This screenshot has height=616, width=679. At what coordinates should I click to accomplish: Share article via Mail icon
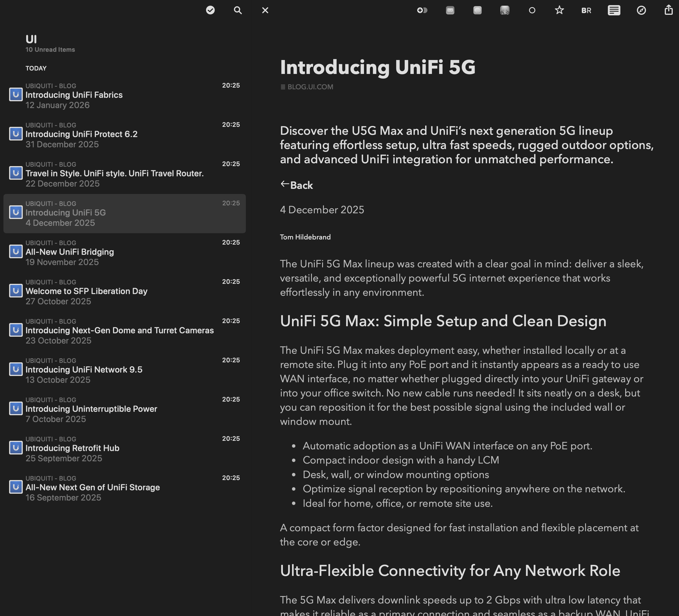[450, 10]
